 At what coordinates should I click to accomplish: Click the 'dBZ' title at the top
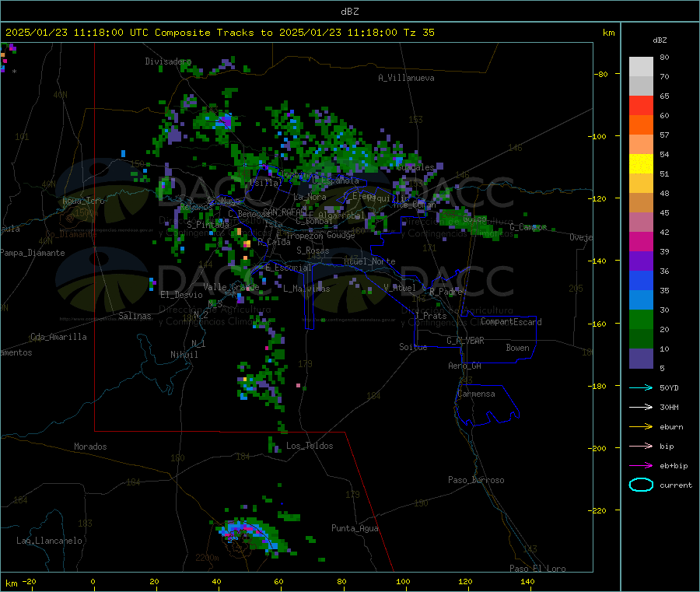[349, 12]
